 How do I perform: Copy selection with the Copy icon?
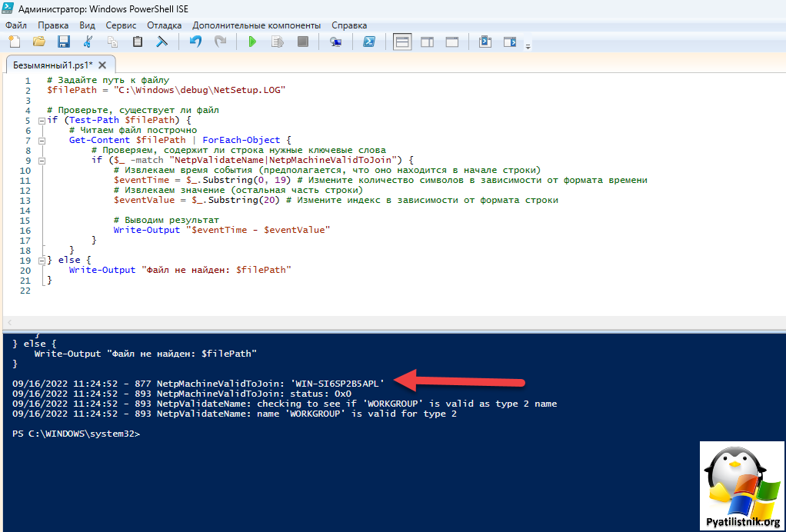pos(113,42)
